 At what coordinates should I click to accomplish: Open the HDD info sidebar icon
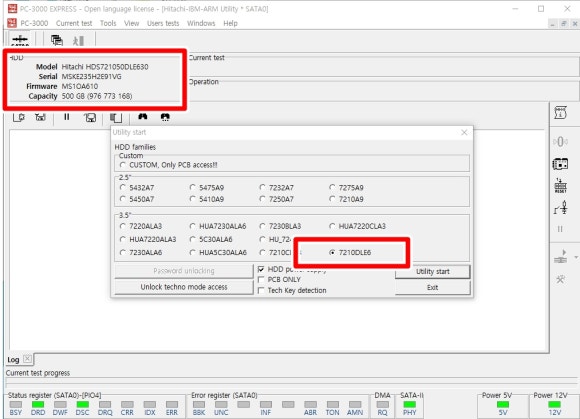click(560, 113)
